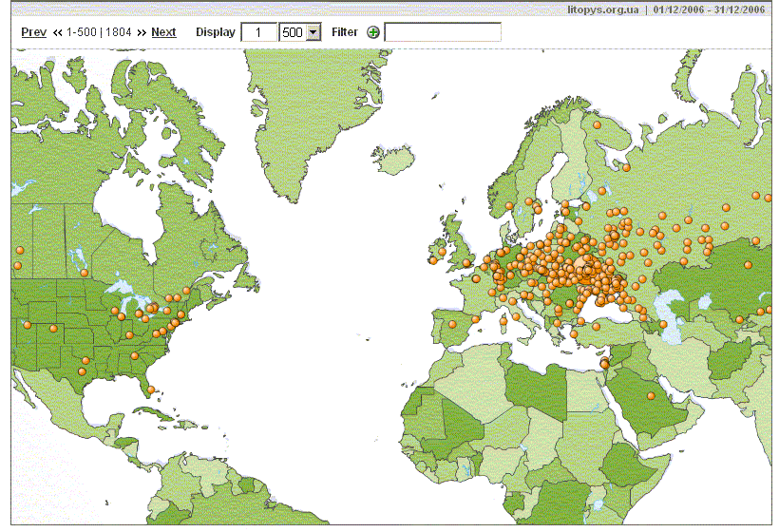The height and width of the screenshot is (532, 779).
Task: Click the Display start number field
Action: point(257,32)
